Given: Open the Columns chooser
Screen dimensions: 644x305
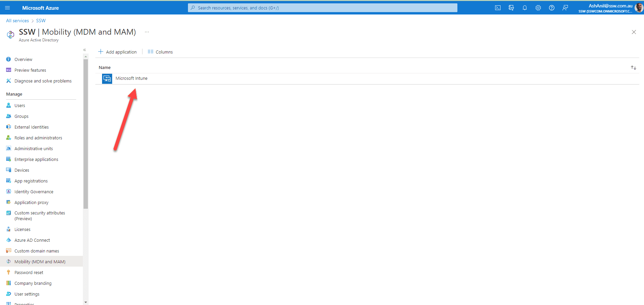Looking at the screenshot, I should [x=160, y=52].
